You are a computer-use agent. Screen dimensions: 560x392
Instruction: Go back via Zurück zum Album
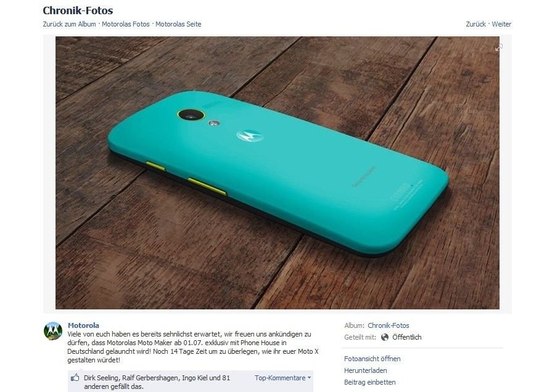pos(69,24)
